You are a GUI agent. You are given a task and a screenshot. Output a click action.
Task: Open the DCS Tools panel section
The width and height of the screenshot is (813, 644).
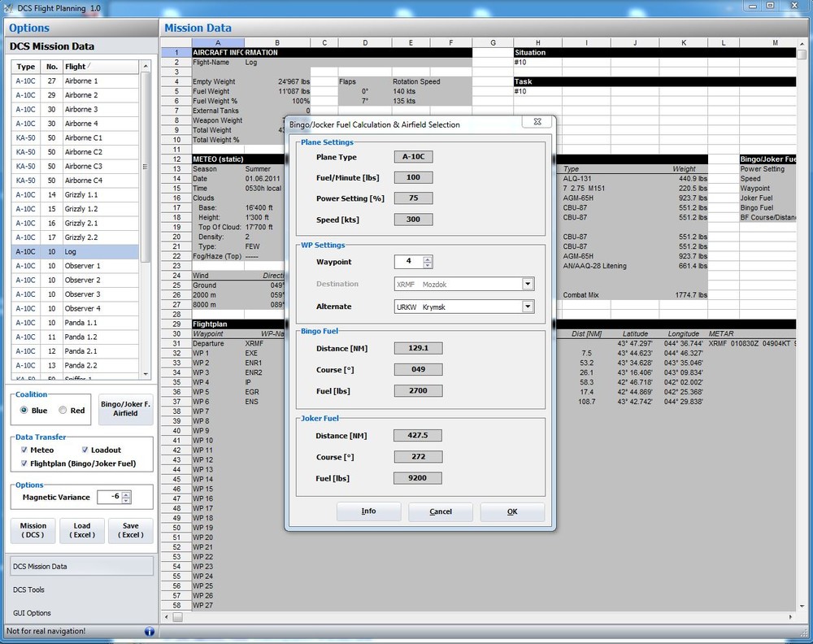click(29, 590)
